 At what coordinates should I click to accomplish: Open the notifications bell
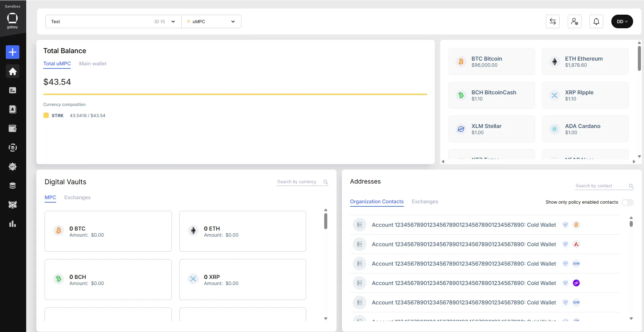coord(596,21)
